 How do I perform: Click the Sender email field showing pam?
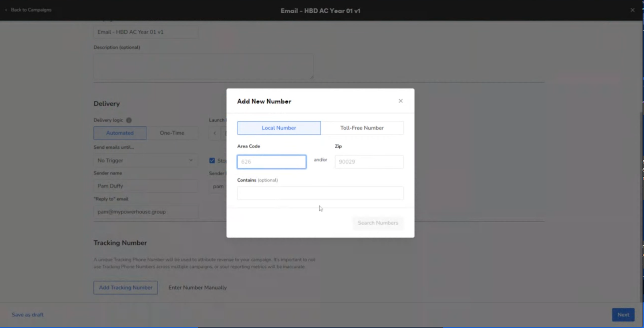(218, 186)
